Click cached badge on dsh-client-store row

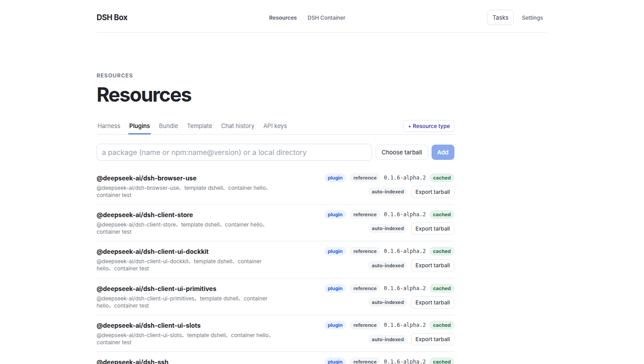coord(442,214)
